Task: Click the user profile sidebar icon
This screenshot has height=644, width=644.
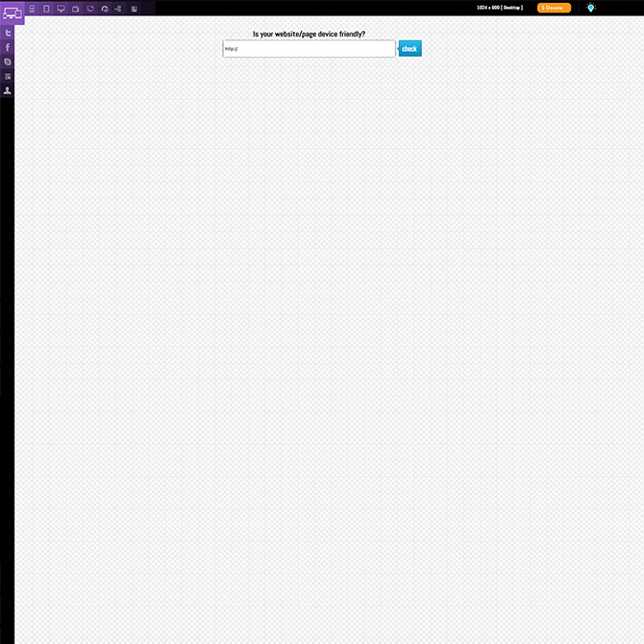Action: tap(8, 90)
